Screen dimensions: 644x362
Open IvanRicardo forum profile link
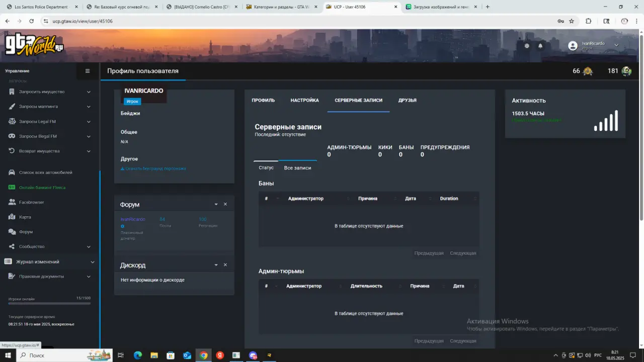pyautogui.click(x=133, y=219)
